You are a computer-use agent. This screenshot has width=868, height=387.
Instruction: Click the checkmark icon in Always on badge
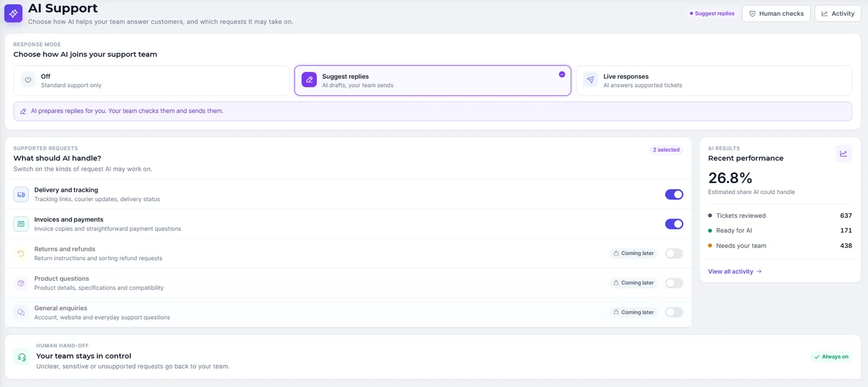pos(817,357)
